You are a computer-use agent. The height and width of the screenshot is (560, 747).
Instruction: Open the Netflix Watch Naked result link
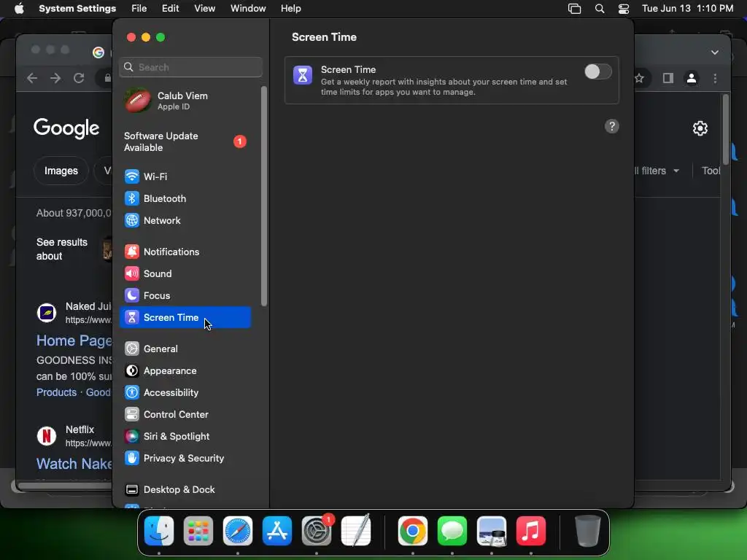(74, 464)
